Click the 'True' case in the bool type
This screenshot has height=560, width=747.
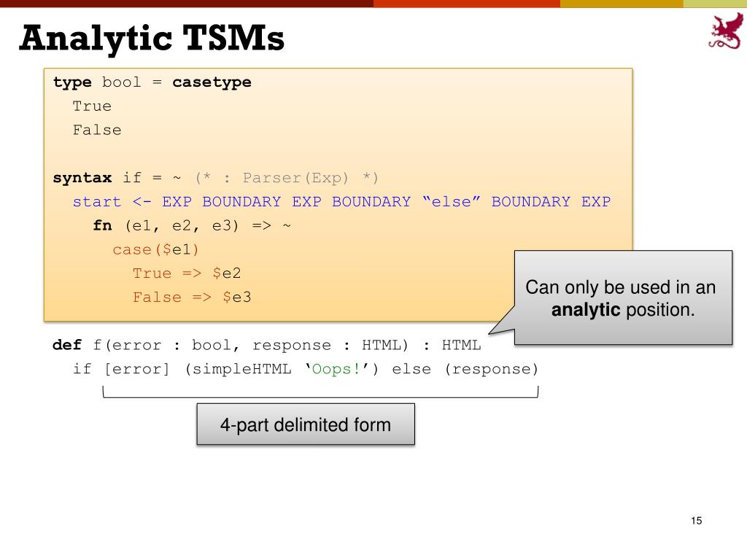tap(92, 106)
